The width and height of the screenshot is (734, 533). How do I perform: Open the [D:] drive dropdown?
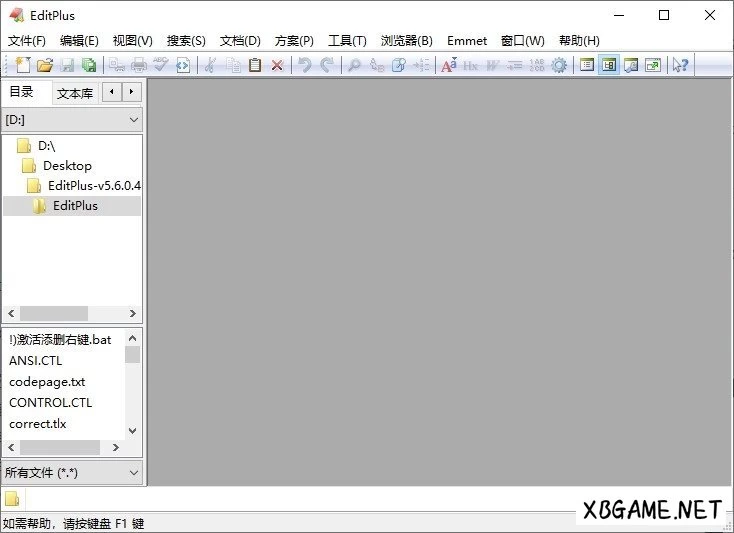click(x=73, y=119)
